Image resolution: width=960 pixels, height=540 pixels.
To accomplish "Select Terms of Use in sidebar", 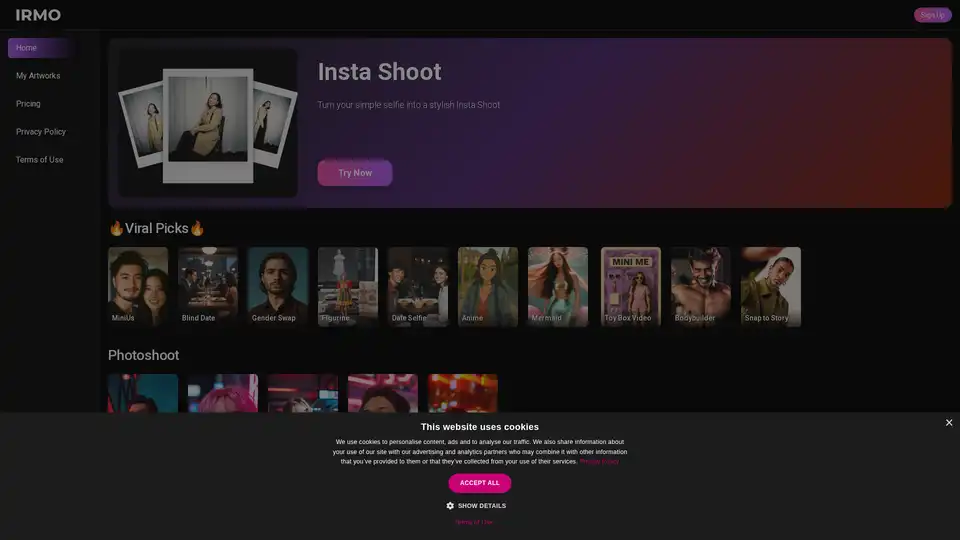I will (x=40, y=160).
